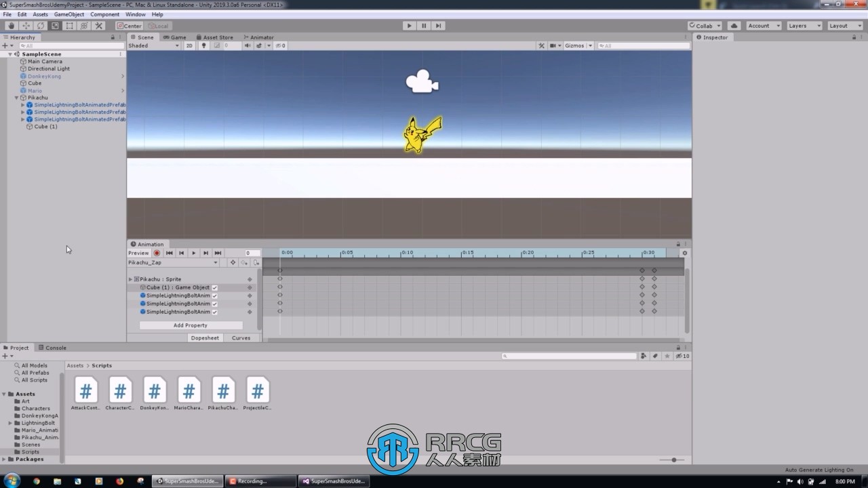Open the hidden objects visibility count
This screenshot has width=868, height=488.
click(281, 45)
